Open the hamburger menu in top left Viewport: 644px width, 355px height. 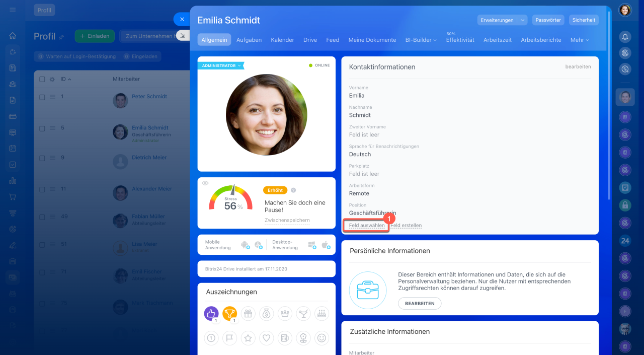pyautogui.click(x=13, y=10)
